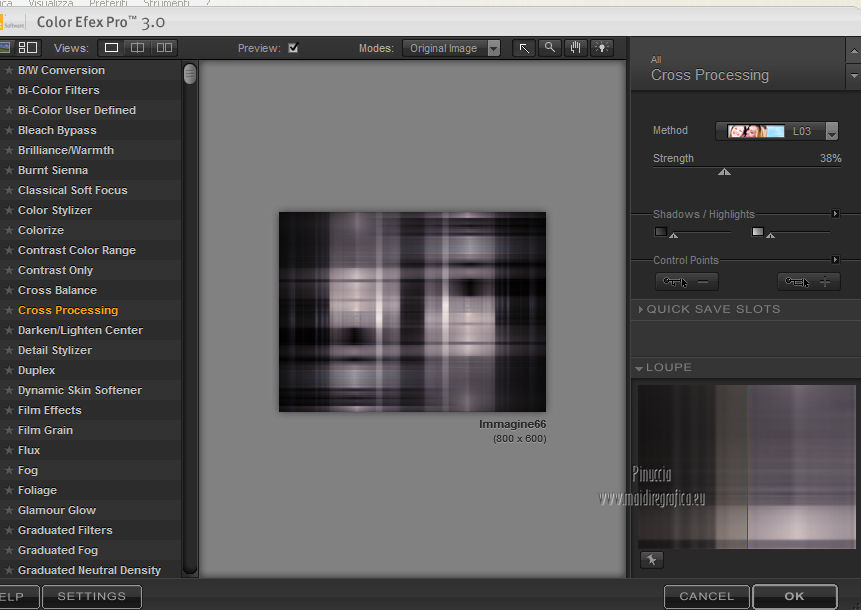The image size is (861, 610).
Task: Toggle favorite star for Cross Processing
Action: tap(8, 310)
